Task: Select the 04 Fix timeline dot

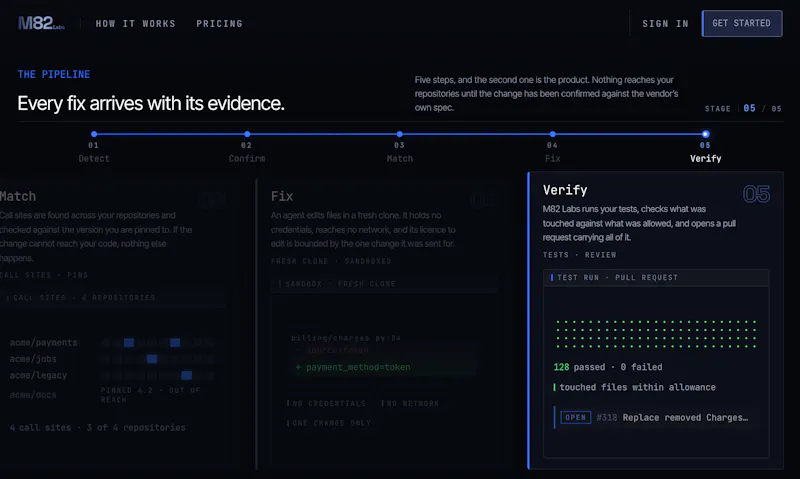Action: tap(553, 134)
